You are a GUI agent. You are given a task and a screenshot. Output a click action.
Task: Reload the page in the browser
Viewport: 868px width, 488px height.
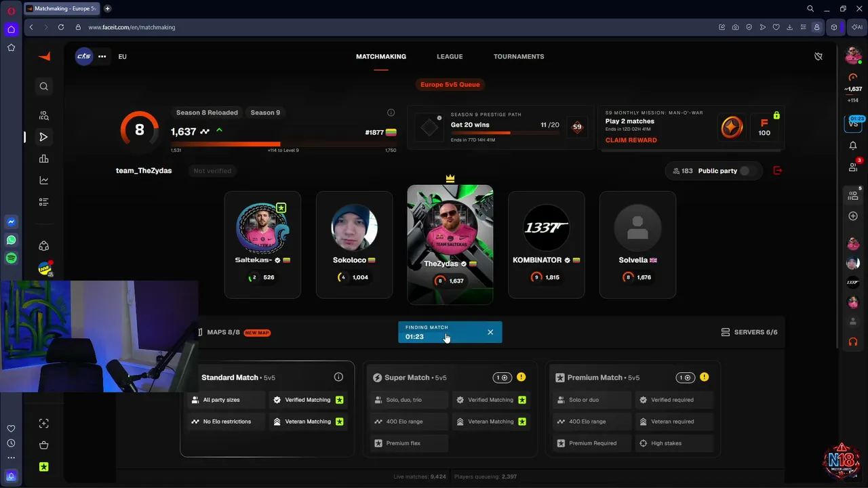(61, 27)
